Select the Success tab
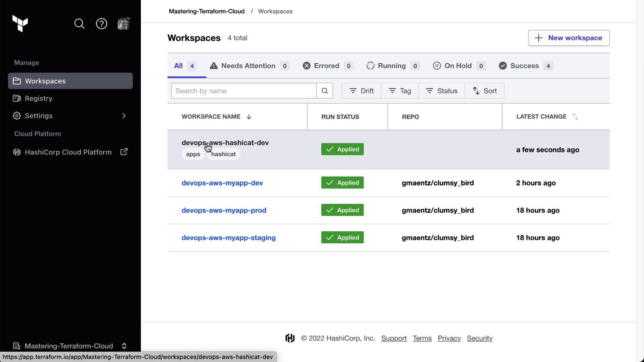Viewport: 644px width, 362px height. pyautogui.click(x=526, y=66)
